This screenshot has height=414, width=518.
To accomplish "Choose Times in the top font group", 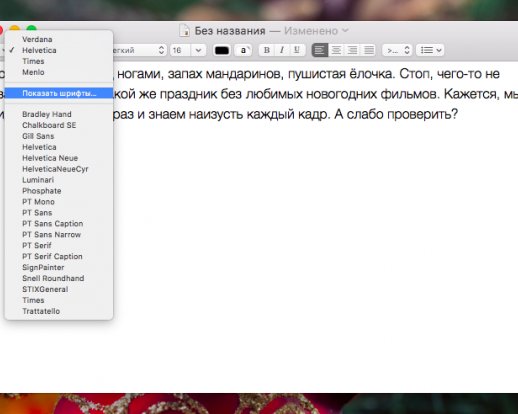I will click(x=59, y=61).
